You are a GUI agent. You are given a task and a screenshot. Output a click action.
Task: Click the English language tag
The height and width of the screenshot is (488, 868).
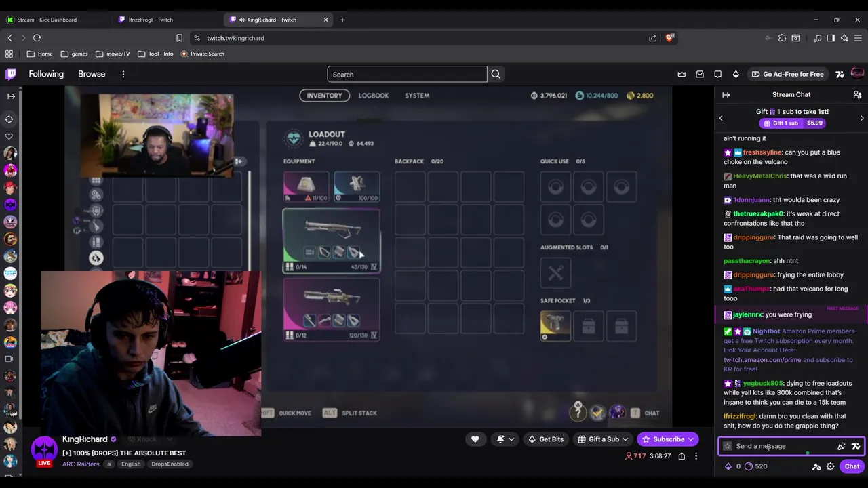tap(131, 464)
